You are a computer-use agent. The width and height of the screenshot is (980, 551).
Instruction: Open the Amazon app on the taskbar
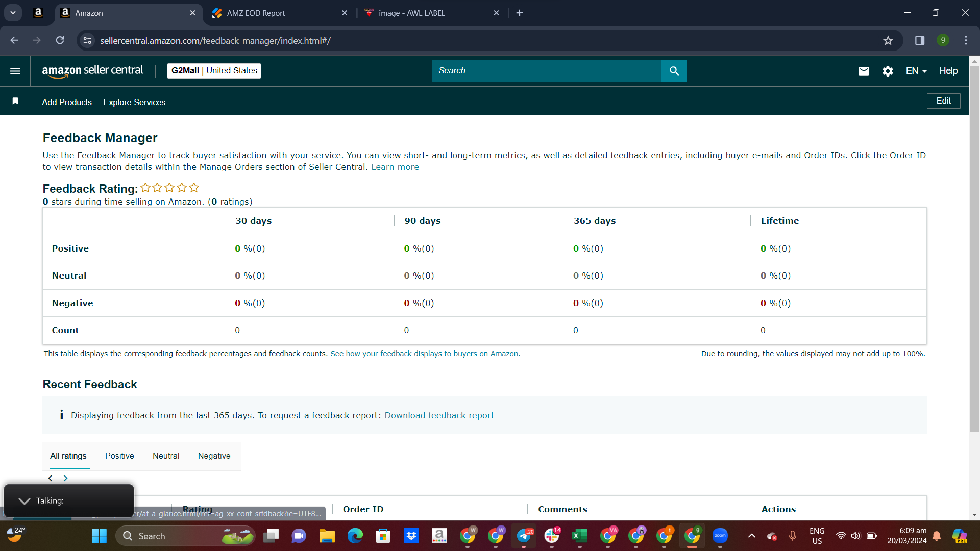tap(439, 536)
